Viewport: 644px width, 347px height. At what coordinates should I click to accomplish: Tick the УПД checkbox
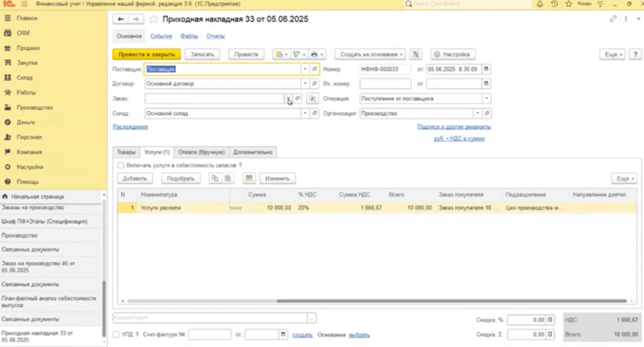click(x=117, y=335)
